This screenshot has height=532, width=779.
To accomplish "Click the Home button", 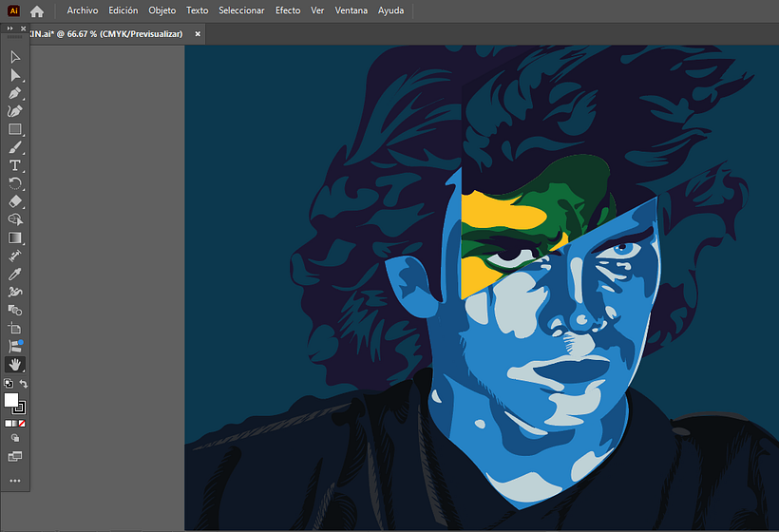I will pos(37,11).
